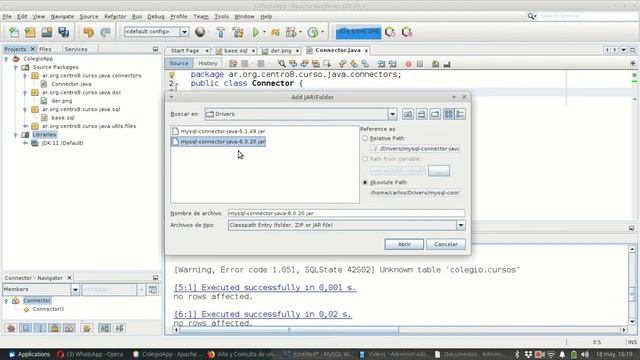Select the Path from Variable radio button
The width and height of the screenshot is (640, 360).
pyautogui.click(x=365, y=159)
